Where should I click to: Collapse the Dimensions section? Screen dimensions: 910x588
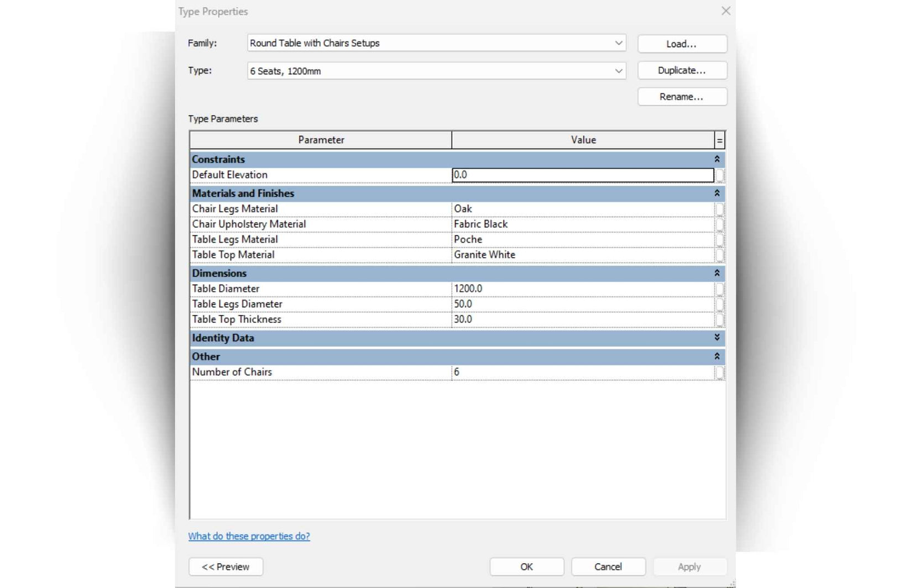pos(717,274)
